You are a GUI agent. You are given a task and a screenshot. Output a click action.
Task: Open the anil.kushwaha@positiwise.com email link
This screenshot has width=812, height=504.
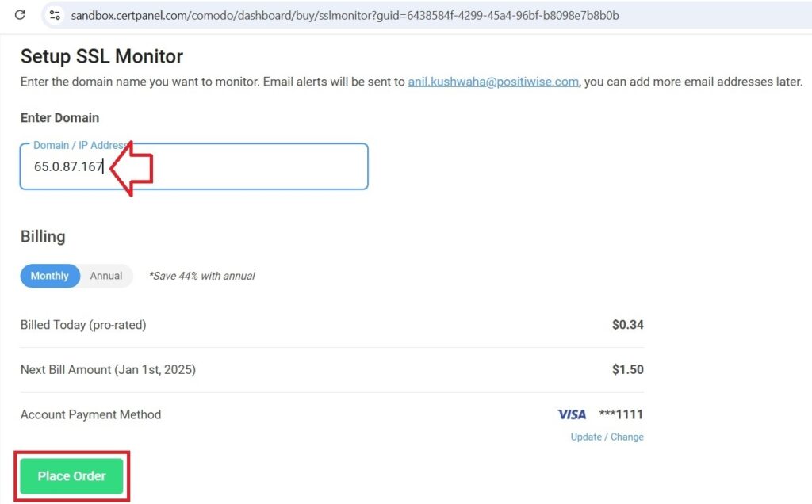pyautogui.click(x=493, y=82)
